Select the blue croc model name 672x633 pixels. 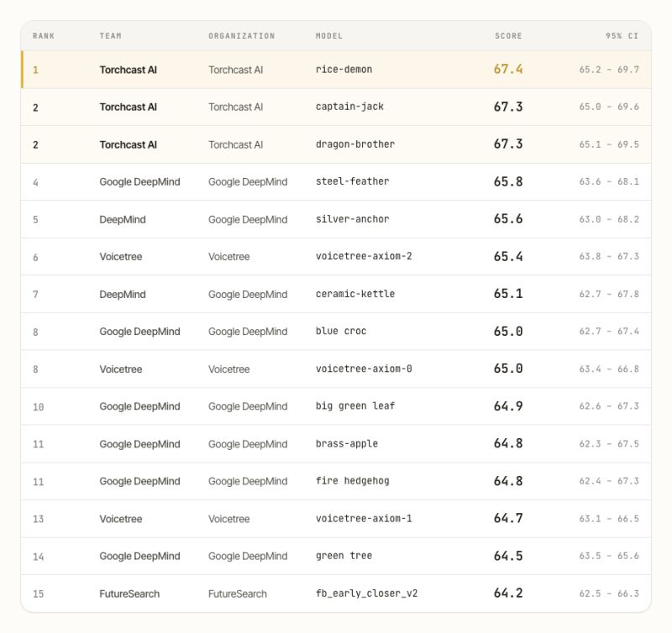341,331
